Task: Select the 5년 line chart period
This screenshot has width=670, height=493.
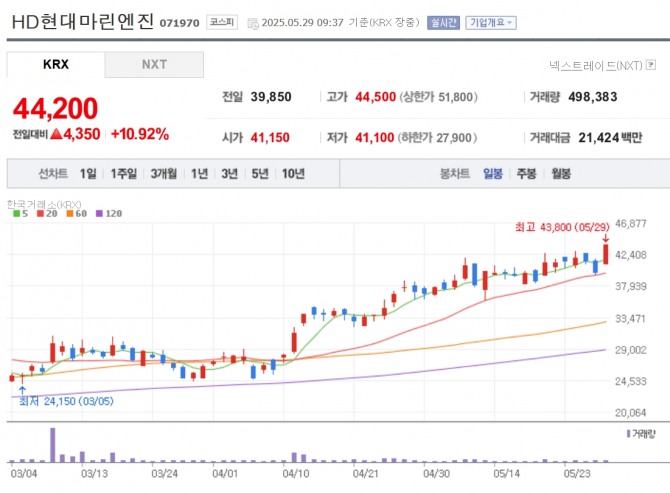Action: point(260,173)
